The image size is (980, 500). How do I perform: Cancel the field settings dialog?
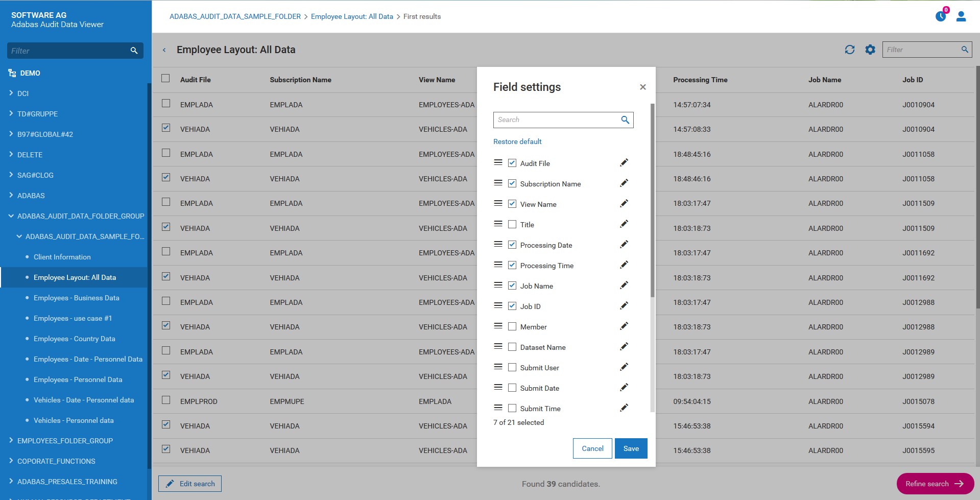tap(592, 448)
